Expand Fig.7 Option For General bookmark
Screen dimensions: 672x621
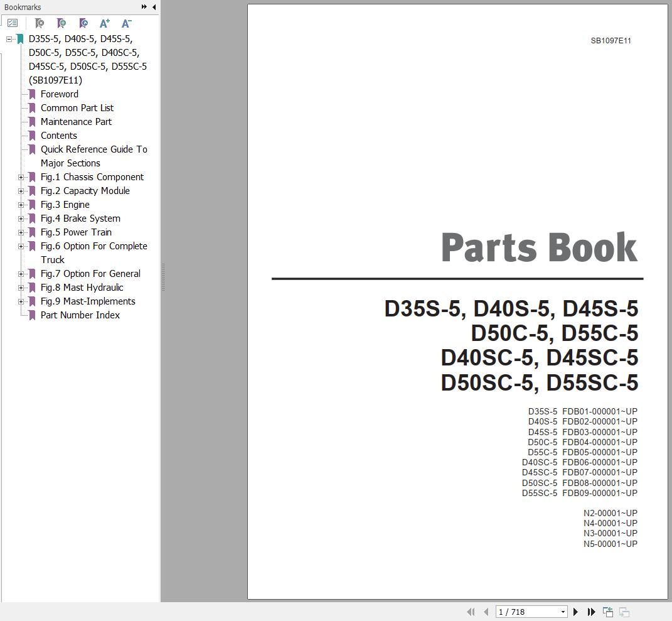[21, 274]
